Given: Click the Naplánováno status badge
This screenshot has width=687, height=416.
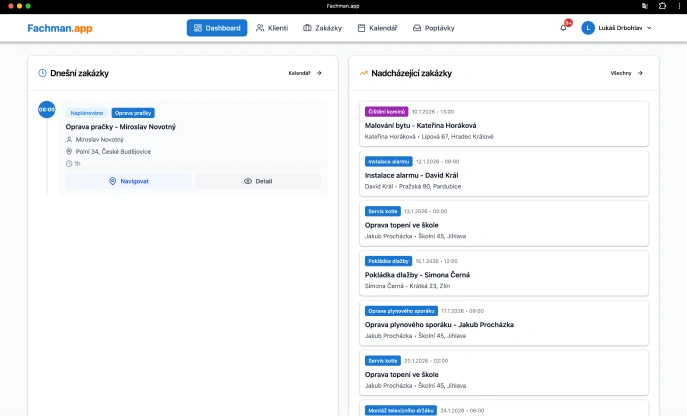Looking at the screenshot, I should [87, 113].
